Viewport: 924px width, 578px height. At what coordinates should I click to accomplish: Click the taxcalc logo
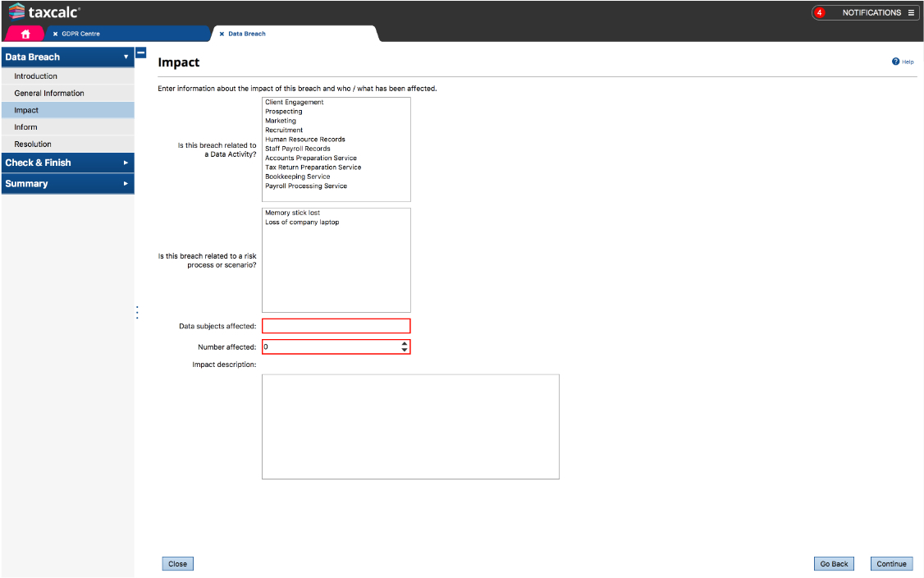coord(44,12)
